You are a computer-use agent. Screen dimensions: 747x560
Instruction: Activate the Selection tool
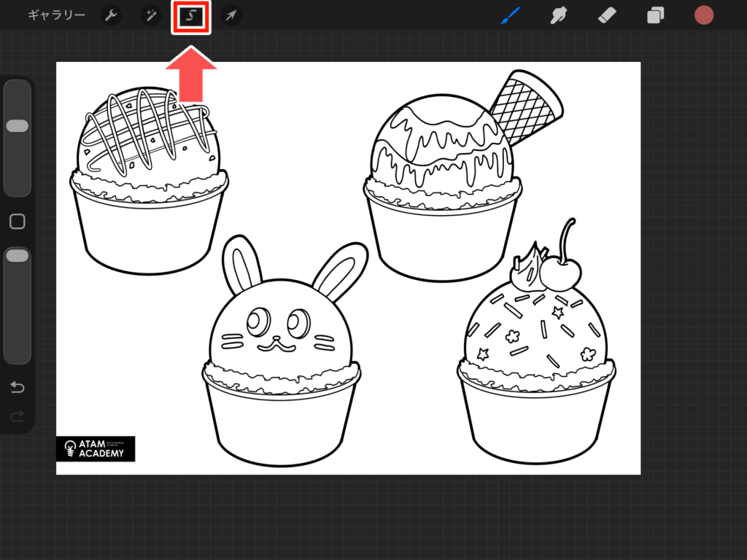(191, 16)
